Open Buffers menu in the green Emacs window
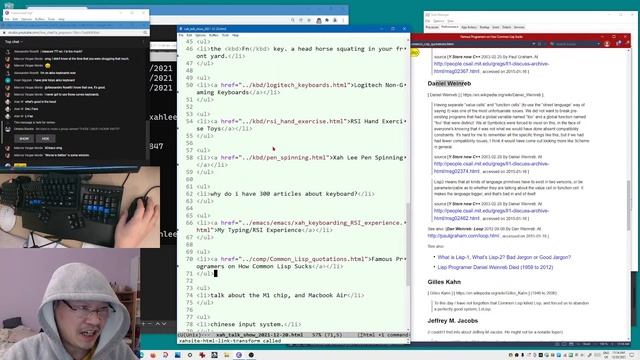Image resolution: width=640 pixels, height=360 pixels. pos(213,35)
